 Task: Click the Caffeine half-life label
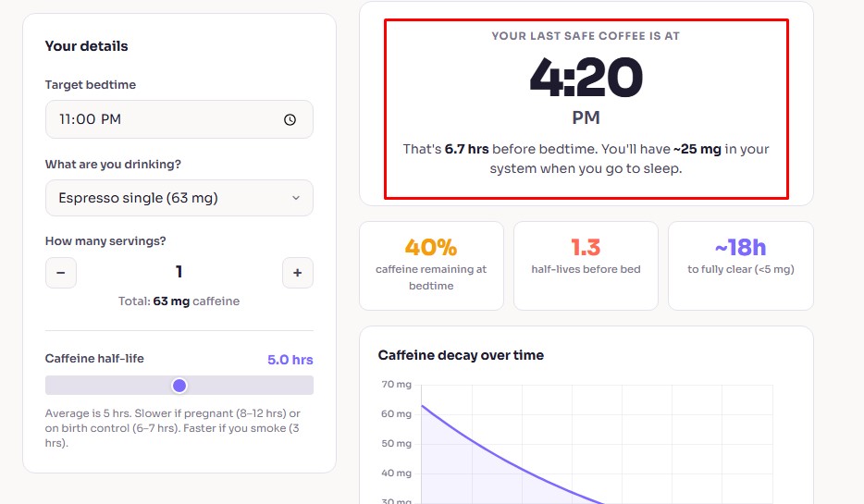coord(94,359)
